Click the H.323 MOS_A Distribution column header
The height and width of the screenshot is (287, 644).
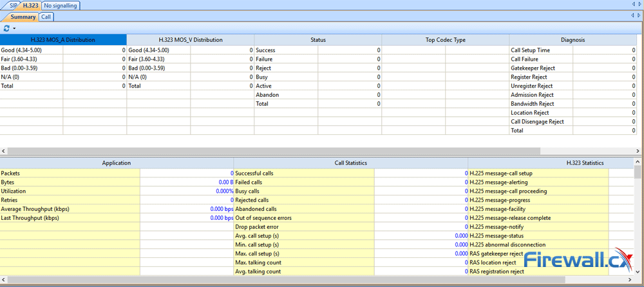coord(63,40)
